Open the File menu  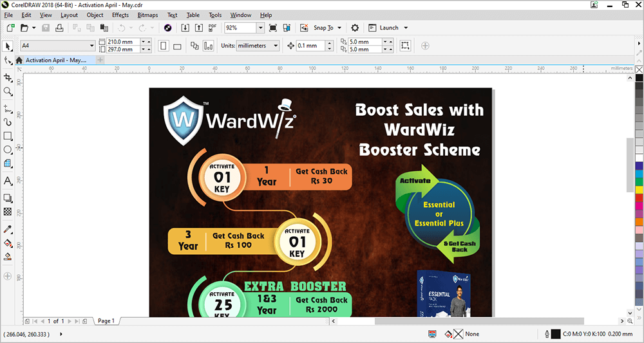tap(8, 15)
